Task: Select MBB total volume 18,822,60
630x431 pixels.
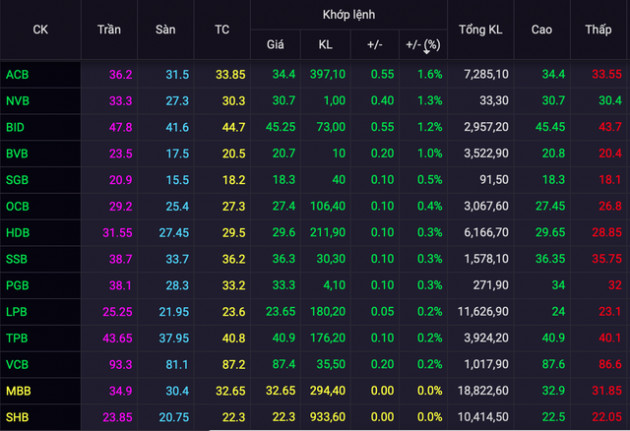Action: pyautogui.click(x=483, y=391)
